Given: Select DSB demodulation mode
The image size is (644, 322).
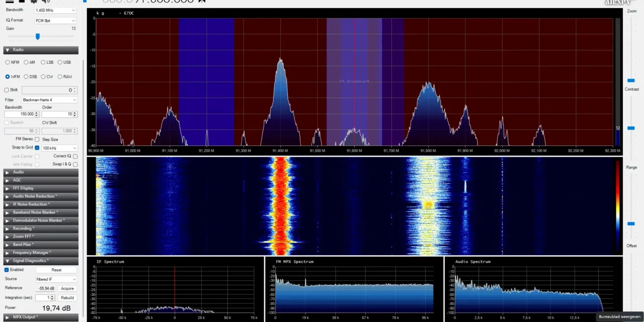Looking at the screenshot, I should click(26, 76).
